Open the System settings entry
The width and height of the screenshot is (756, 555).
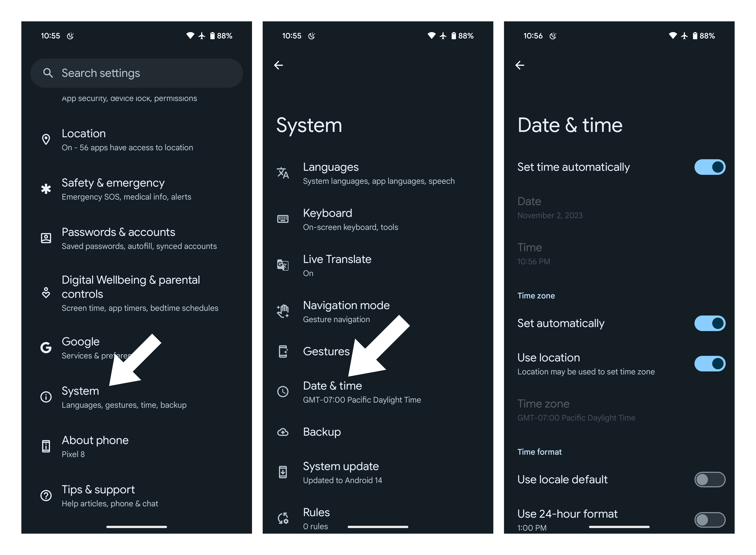tap(136, 397)
